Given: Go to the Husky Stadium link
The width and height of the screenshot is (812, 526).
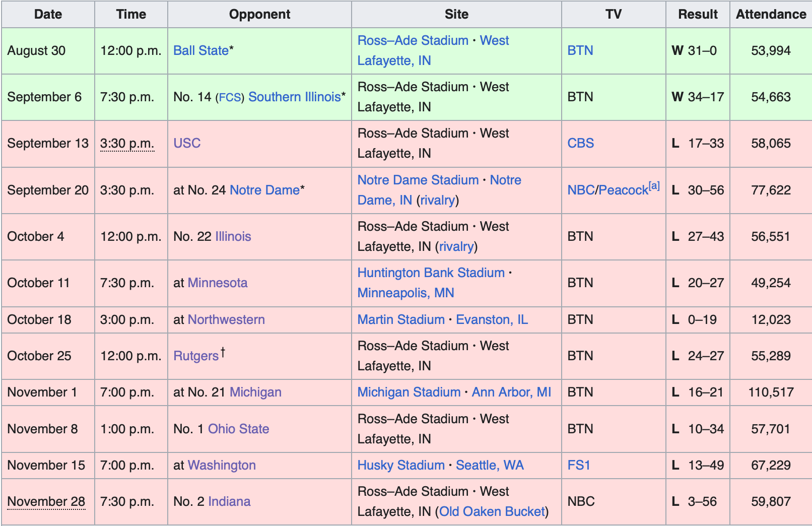Looking at the screenshot, I should tap(401, 465).
